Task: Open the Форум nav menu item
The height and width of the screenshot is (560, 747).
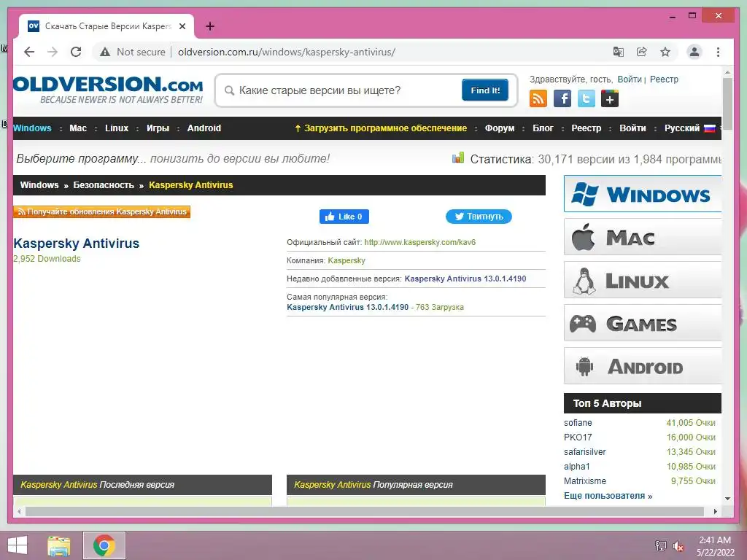Action: [x=500, y=128]
